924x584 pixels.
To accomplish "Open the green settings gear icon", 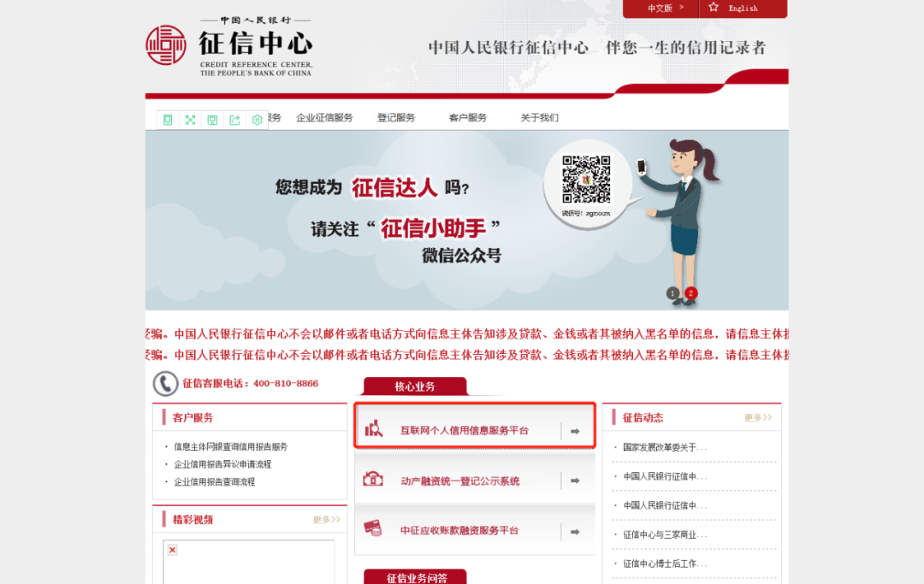I will pos(257,120).
